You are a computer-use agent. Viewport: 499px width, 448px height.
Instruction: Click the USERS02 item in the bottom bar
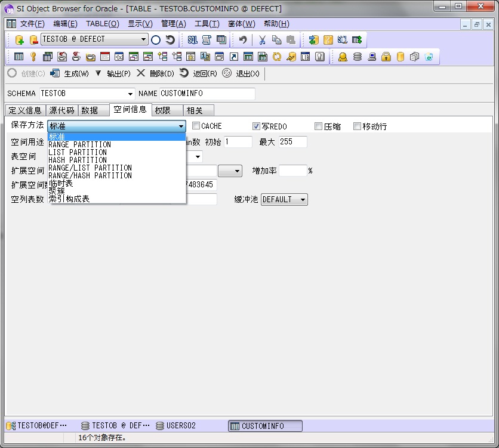(175, 426)
